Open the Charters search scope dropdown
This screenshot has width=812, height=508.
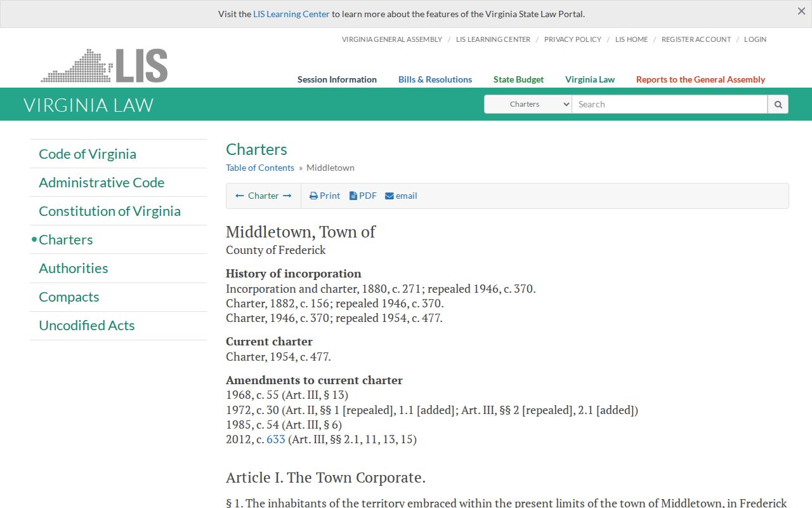click(528, 104)
